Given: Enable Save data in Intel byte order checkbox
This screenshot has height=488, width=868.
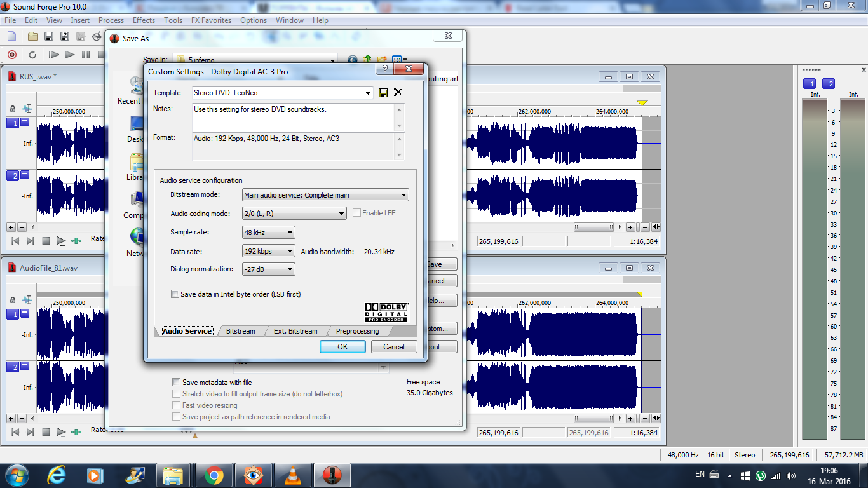Looking at the screenshot, I should 175,294.
